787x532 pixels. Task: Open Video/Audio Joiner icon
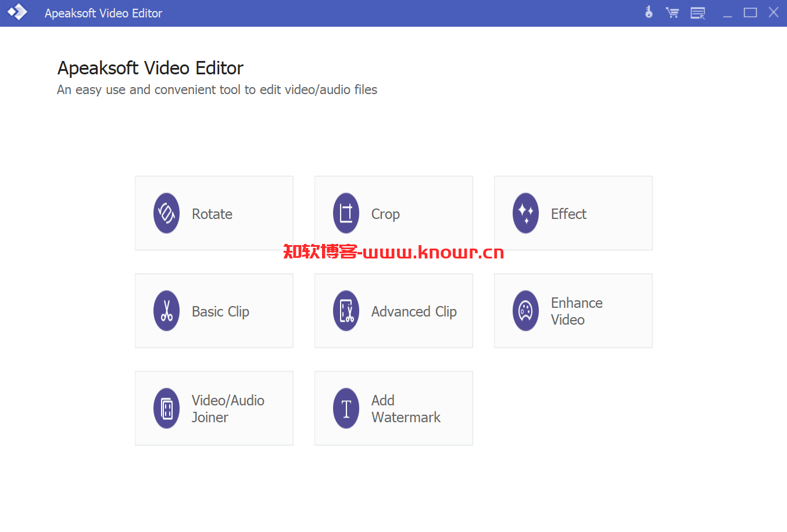(166, 408)
